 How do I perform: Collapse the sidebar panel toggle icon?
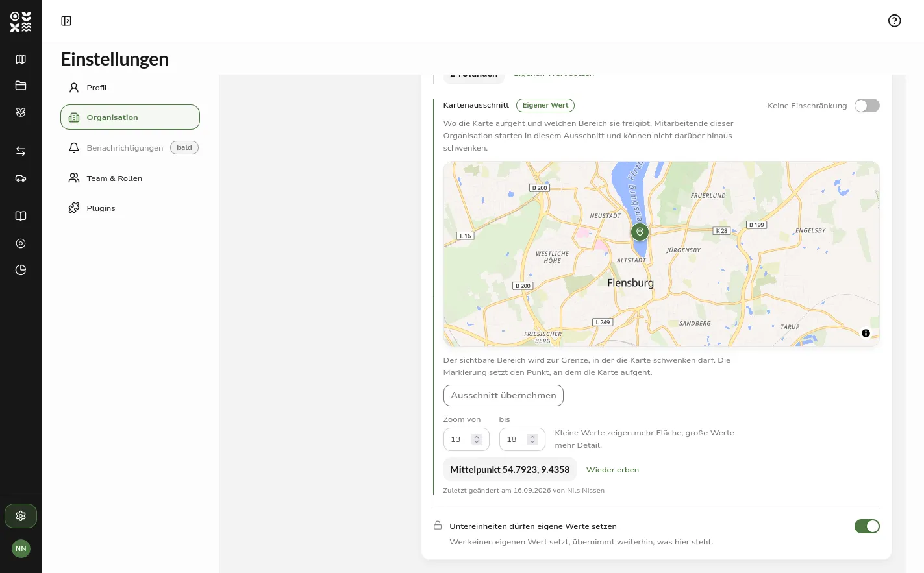click(66, 21)
